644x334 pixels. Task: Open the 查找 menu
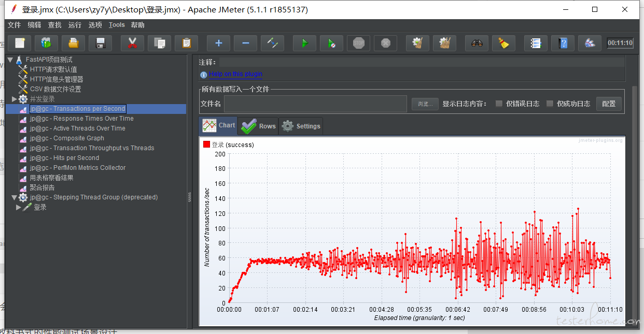55,25
